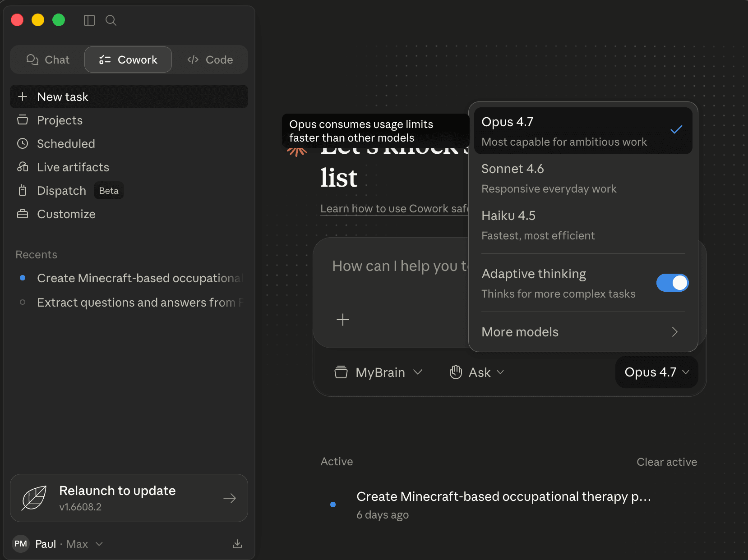The image size is (748, 560).
Task: Select the Cowork tab
Action: [128, 60]
